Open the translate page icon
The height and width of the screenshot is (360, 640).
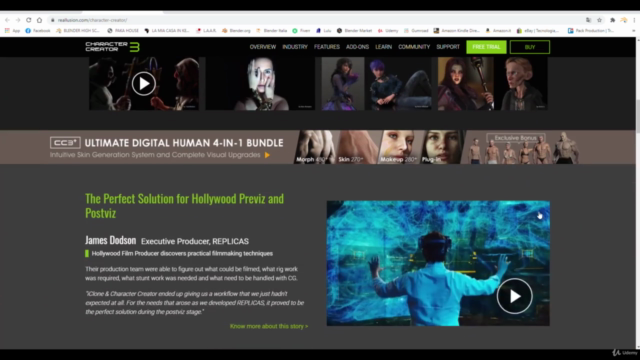pyautogui.click(x=588, y=20)
